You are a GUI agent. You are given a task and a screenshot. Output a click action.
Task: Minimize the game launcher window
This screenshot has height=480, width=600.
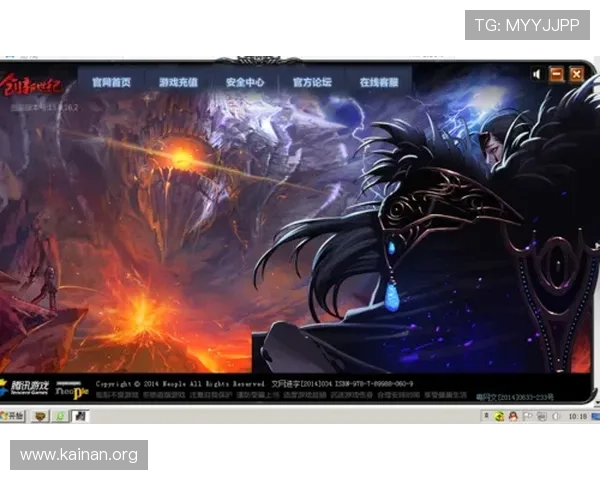[x=557, y=74]
